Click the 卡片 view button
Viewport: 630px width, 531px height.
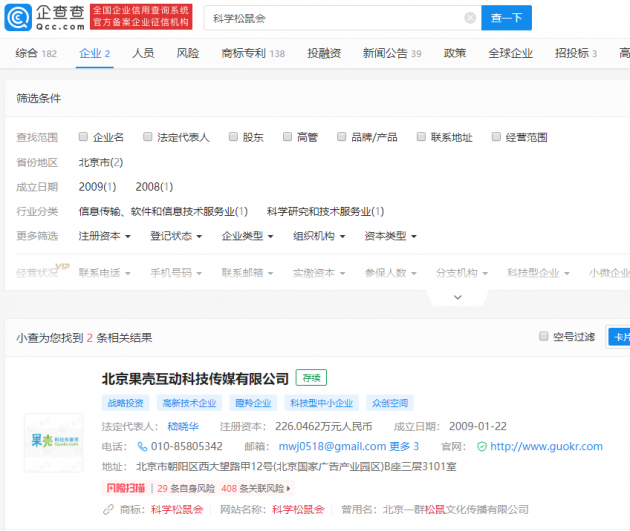tap(619, 337)
